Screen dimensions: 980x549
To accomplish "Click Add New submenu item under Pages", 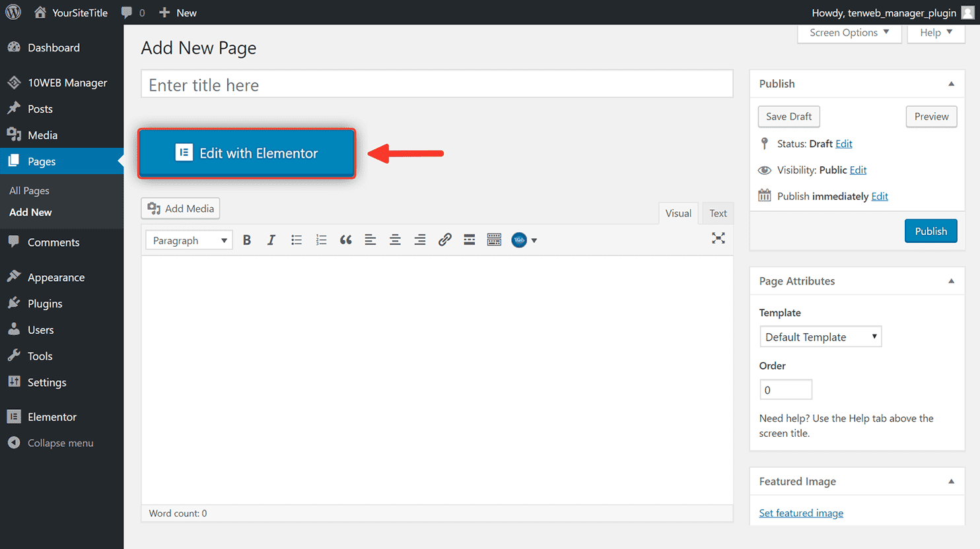I will pyautogui.click(x=30, y=212).
